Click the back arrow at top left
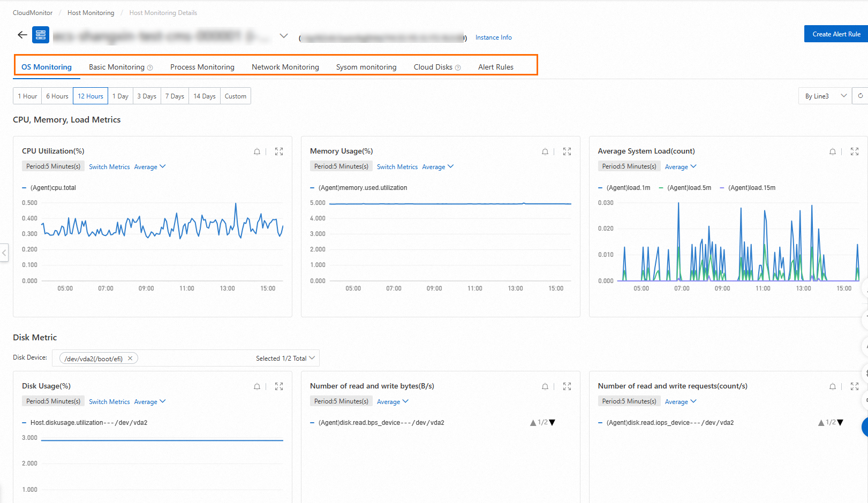868x503 pixels. [x=21, y=34]
